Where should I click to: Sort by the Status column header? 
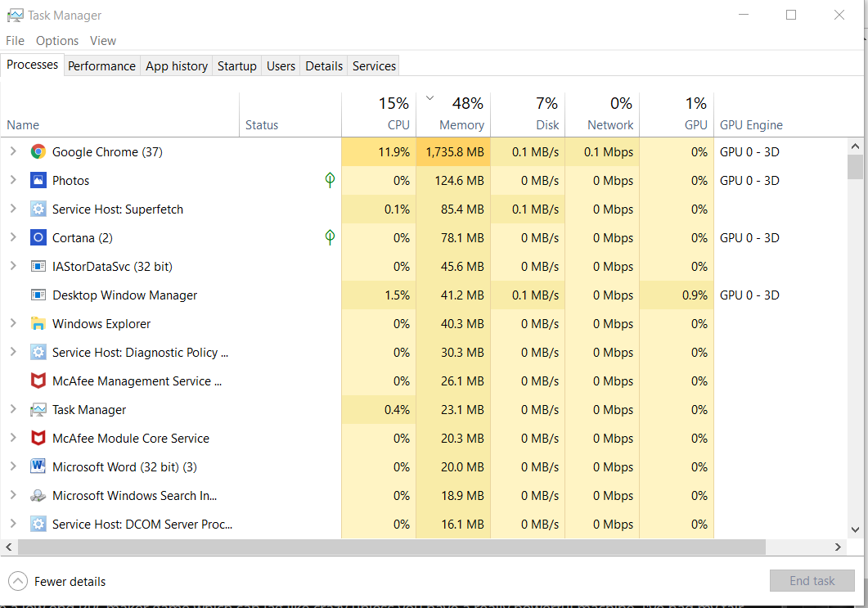(x=290, y=115)
